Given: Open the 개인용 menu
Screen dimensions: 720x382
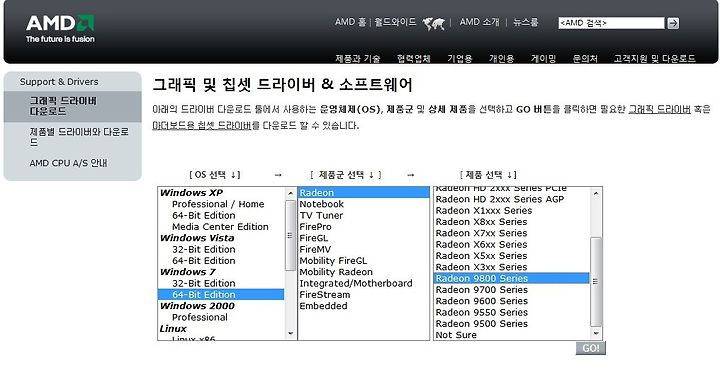Looking at the screenshot, I should (501, 58).
